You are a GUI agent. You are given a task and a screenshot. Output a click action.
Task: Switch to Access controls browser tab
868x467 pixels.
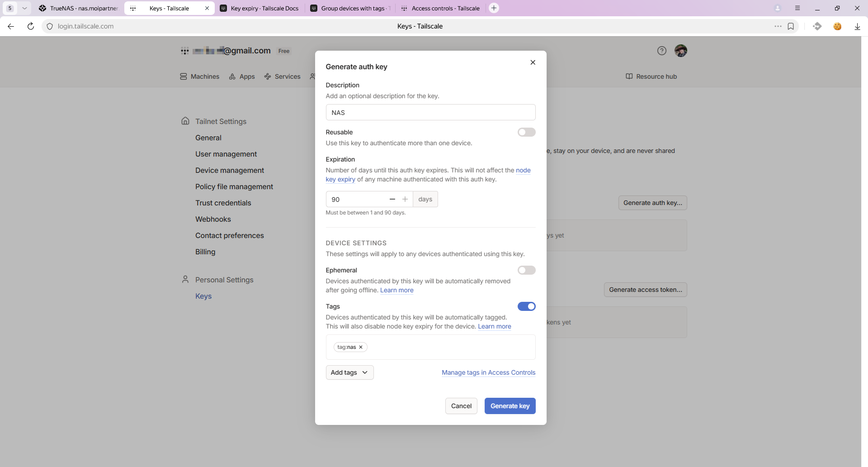coord(441,8)
